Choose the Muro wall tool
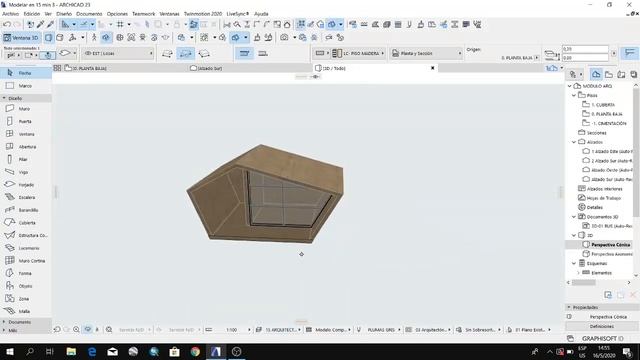The height and width of the screenshot is (360, 640). point(25,109)
